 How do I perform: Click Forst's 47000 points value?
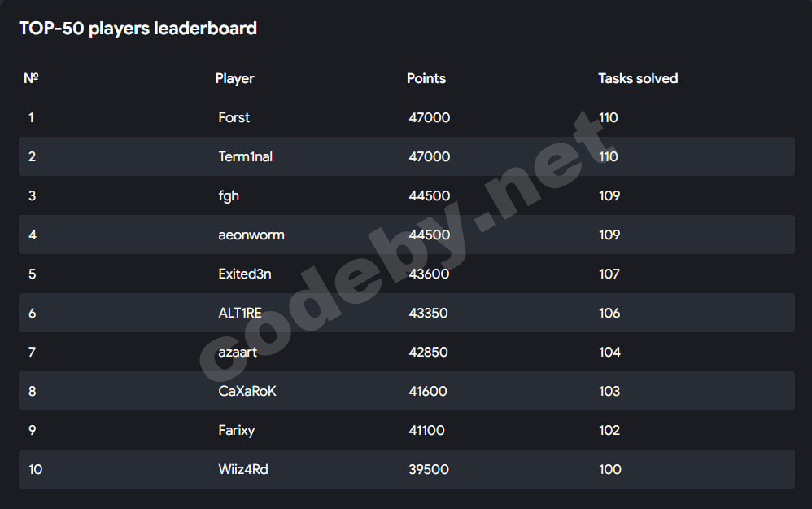pos(429,117)
